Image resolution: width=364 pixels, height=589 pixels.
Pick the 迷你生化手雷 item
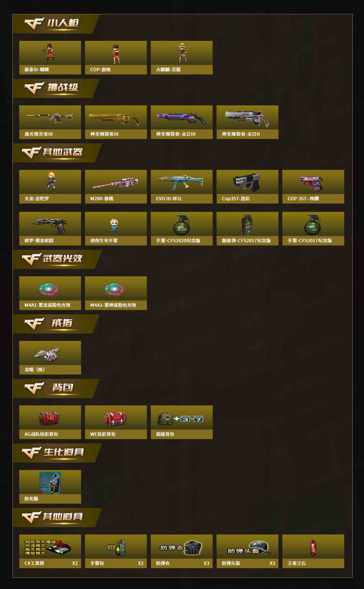point(116,229)
